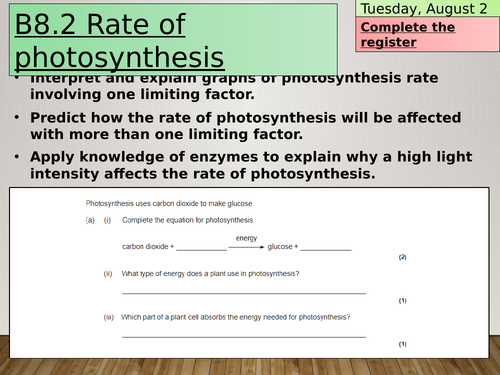The image size is (500, 375).
Task: Click the 'energy' arrow label in equation
Action: tap(246, 238)
